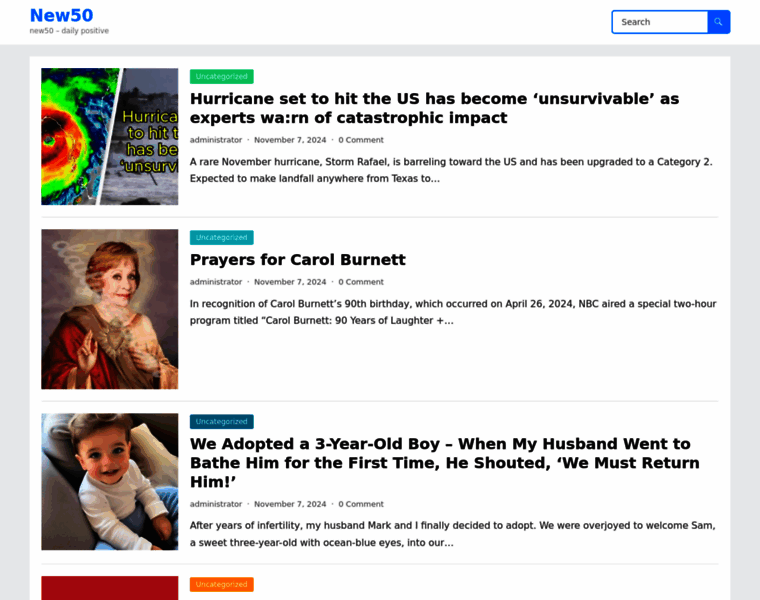This screenshot has height=600, width=760.
Task: Click November 7, 2024 date on adoption post
Action: tap(290, 504)
